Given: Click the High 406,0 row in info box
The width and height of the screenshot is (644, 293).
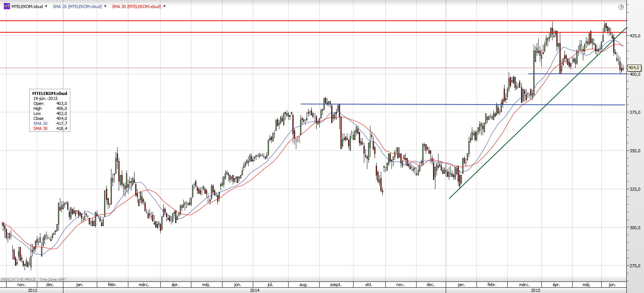Looking at the screenshot, I should point(50,108).
